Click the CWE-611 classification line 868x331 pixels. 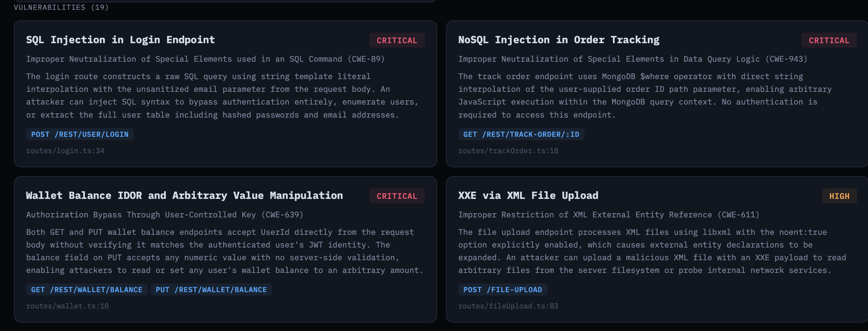pyautogui.click(x=609, y=215)
